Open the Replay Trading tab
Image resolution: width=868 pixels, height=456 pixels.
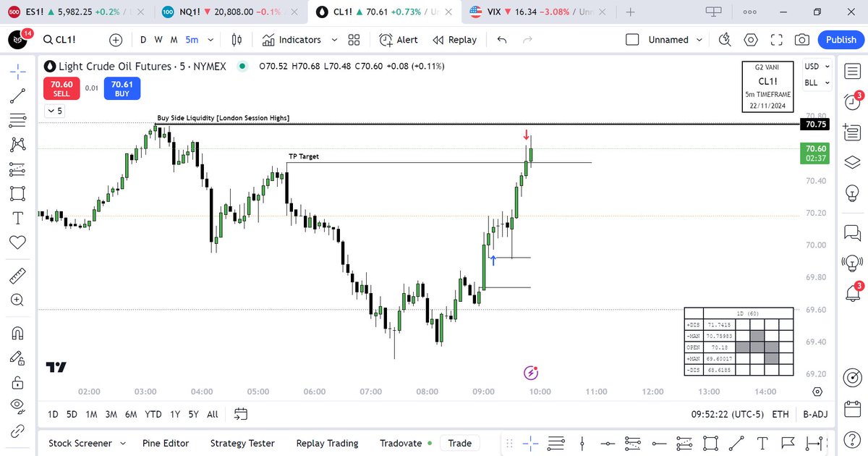point(327,443)
